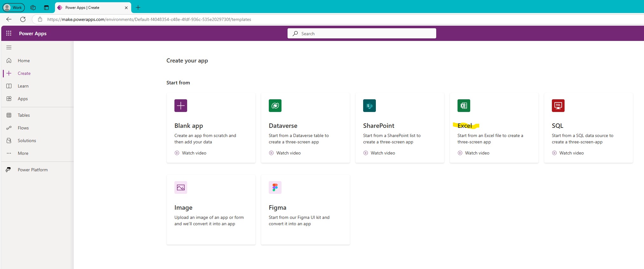Click 'Start from our Figma UI kit' description

click(299, 220)
